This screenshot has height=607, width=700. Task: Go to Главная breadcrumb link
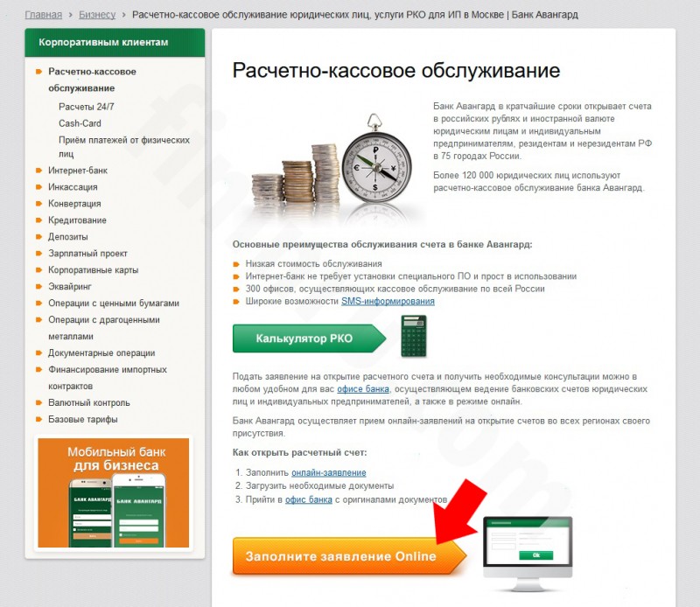pos(43,15)
